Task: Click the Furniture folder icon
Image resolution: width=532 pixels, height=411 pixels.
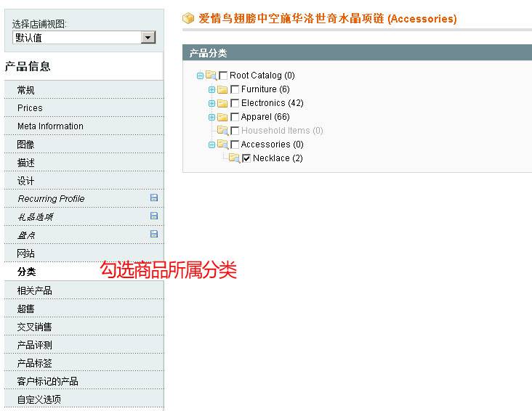Action: click(x=222, y=89)
